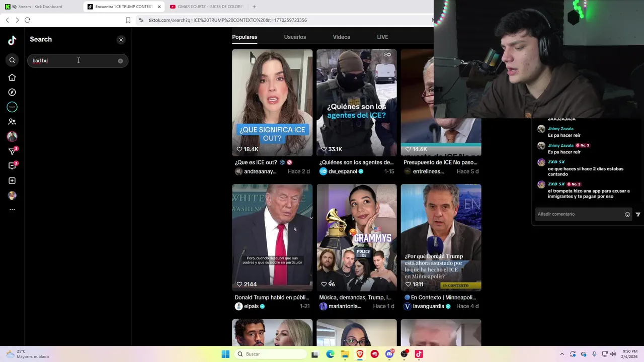Screen dimensions: 644x362
Task: Open the Minneapolis lavanguardia video thumbnail
Action: (x=441, y=237)
